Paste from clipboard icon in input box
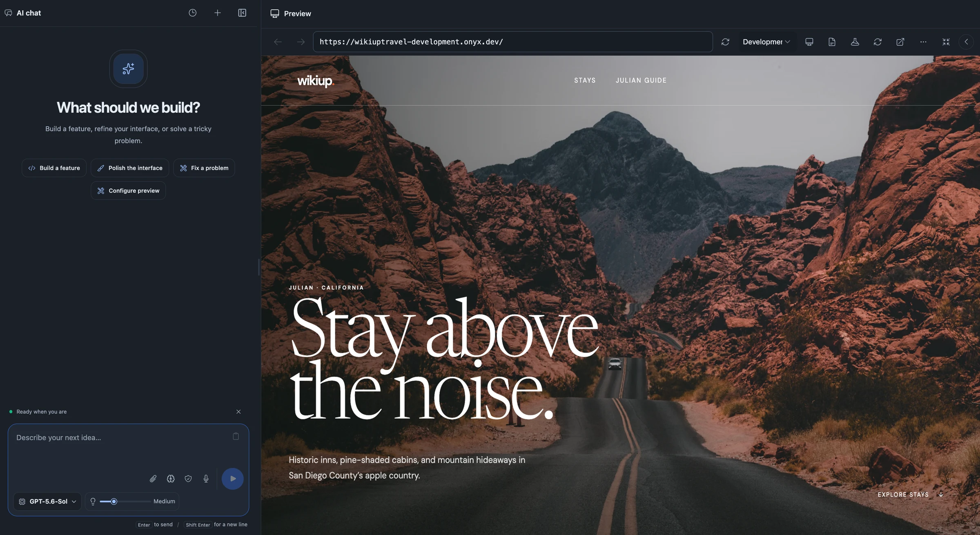The width and height of the screenshot is (980, 535). click(x=236, y=436)
